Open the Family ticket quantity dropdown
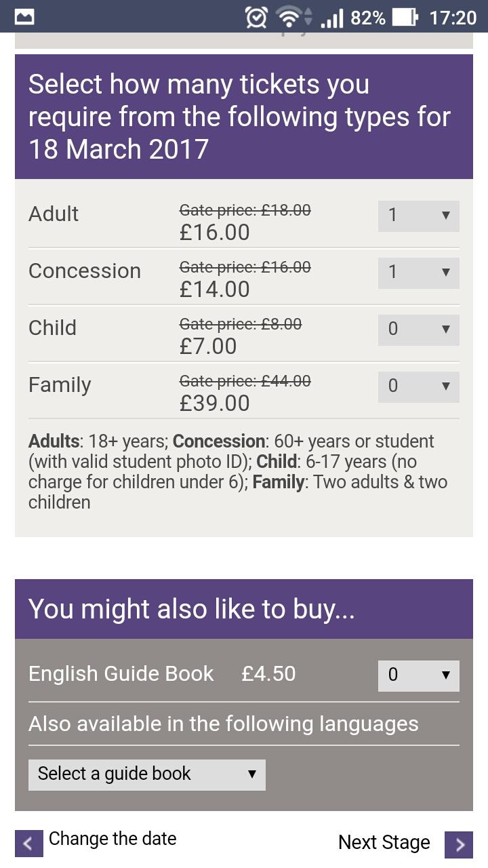Screen dimensions: 488x868 click(x=419, y=387)
